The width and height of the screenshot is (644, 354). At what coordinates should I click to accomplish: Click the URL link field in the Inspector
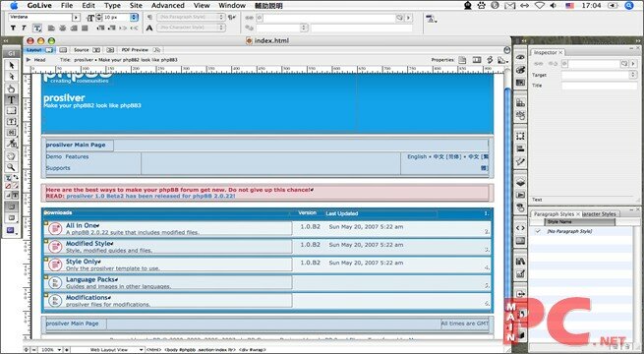pyautogui.click(x=594, y=64)
